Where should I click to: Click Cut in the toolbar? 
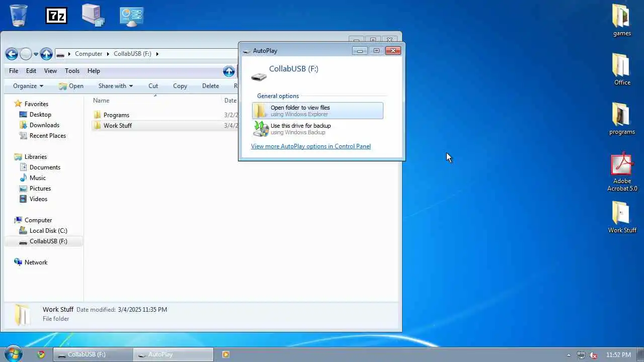click(153, 86)
